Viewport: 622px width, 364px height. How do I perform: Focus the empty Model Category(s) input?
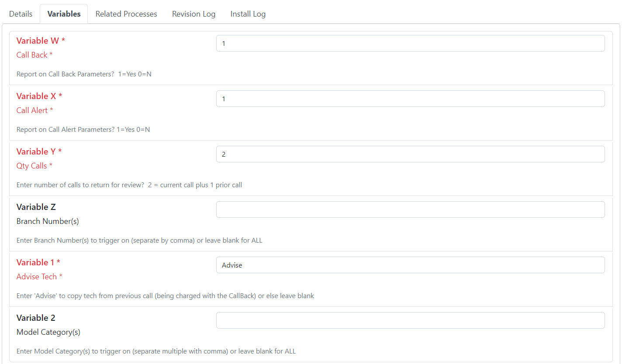pyautogui.click(x=410, y=320)
